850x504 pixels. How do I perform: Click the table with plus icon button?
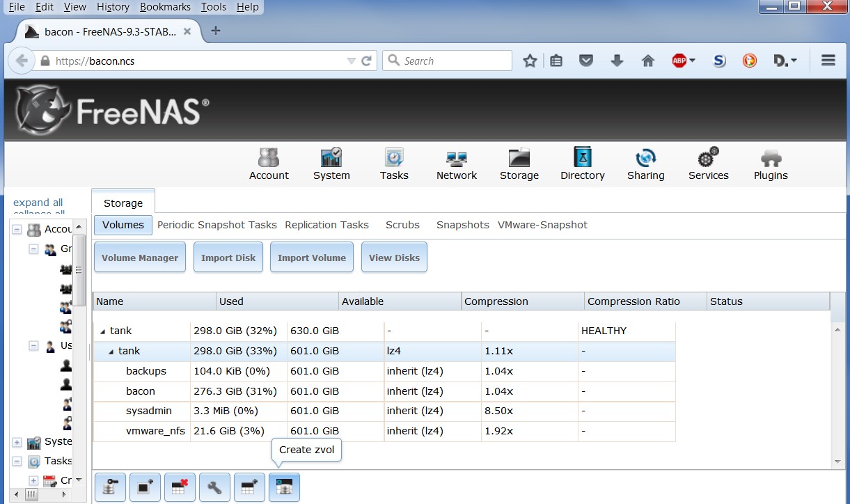[249, 487]
